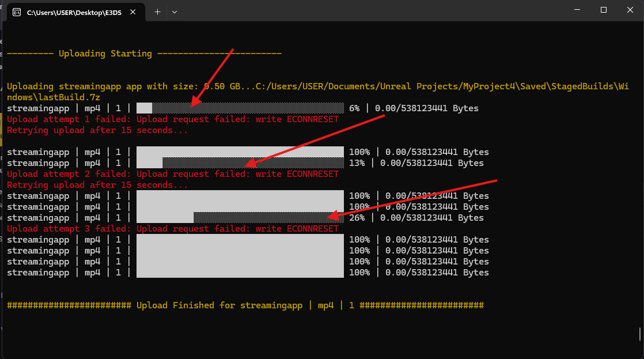
Task: Click the first 'Retrying upload after 15 seconds' message
Action: tap(97, 130)
